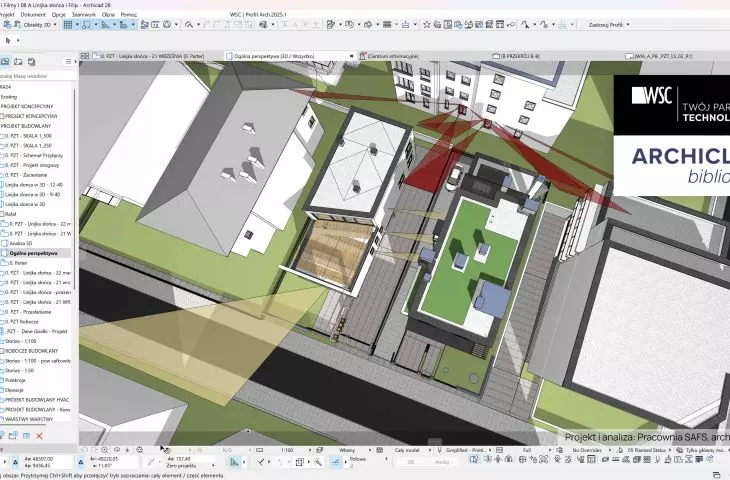
Task: Open the No Overrides graphic override dropdown
Action: pyautogui.click(x=586, y=450)
